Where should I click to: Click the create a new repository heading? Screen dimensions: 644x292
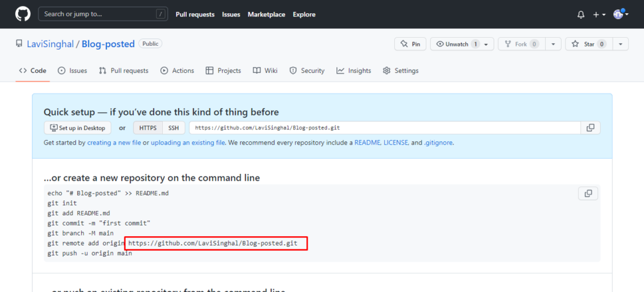point(152,178)
